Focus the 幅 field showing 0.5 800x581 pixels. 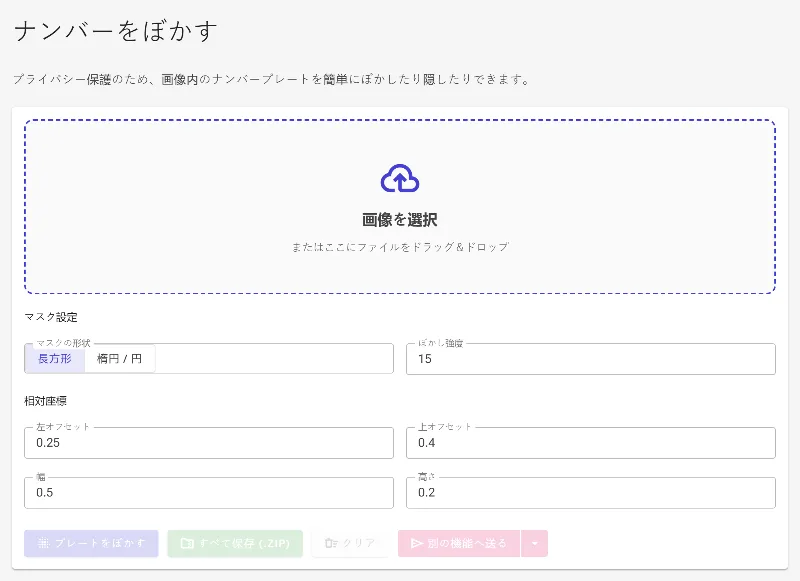209,493
